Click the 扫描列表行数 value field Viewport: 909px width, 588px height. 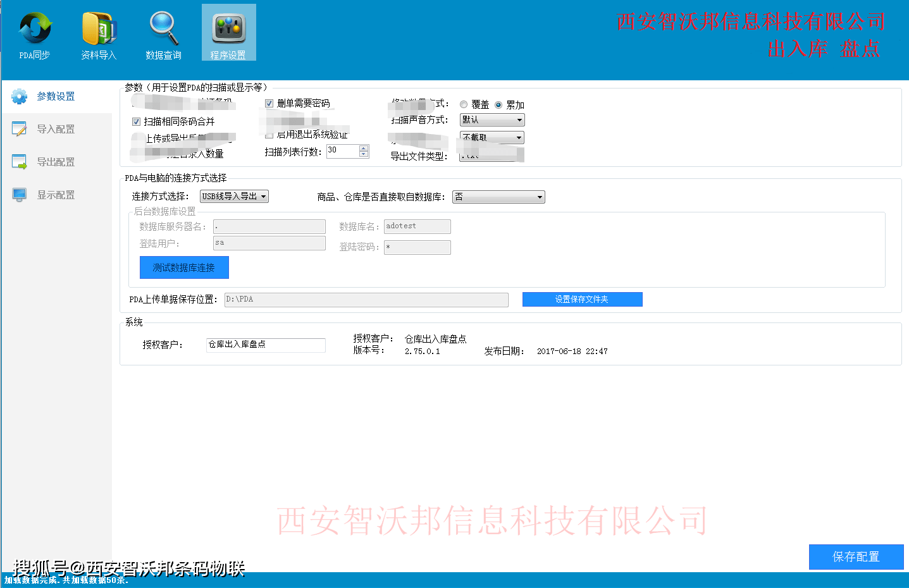click(x=342, y=151)
